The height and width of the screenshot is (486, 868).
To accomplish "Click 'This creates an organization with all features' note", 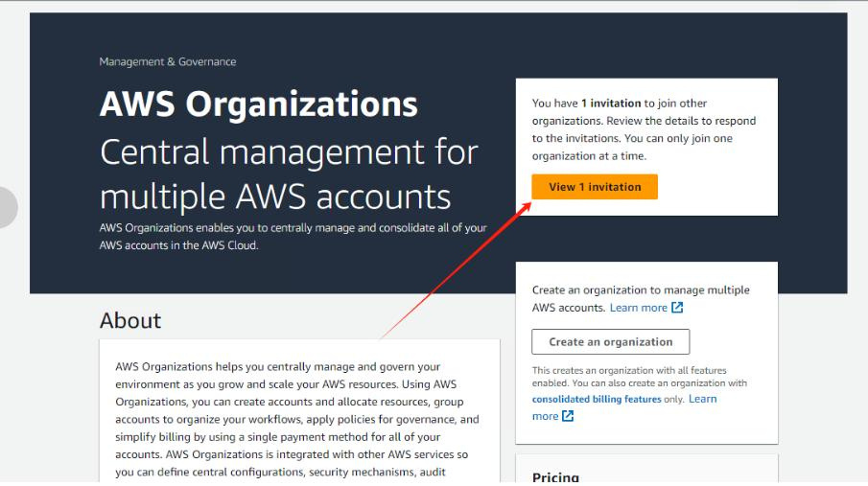I will tap(629, 370).
